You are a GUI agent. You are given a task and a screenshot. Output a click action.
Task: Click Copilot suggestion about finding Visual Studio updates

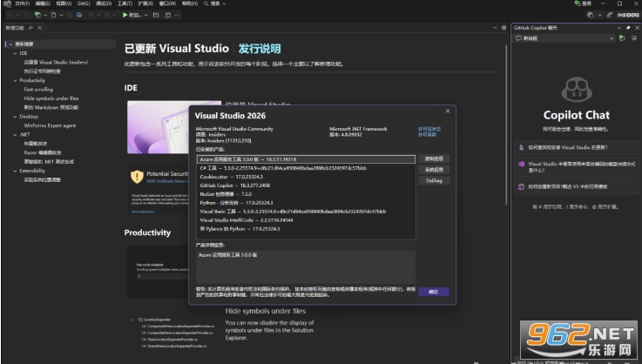click(x=577, y=147)
